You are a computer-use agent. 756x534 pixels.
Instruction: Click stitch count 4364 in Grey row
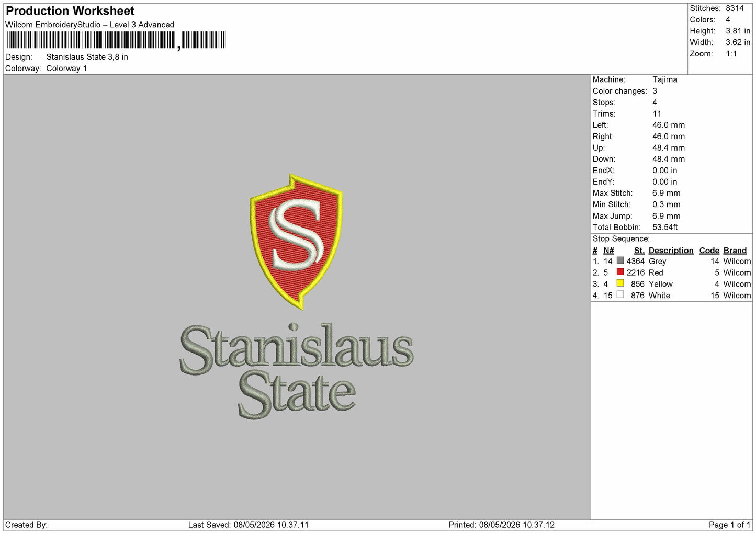coord(635,262)
